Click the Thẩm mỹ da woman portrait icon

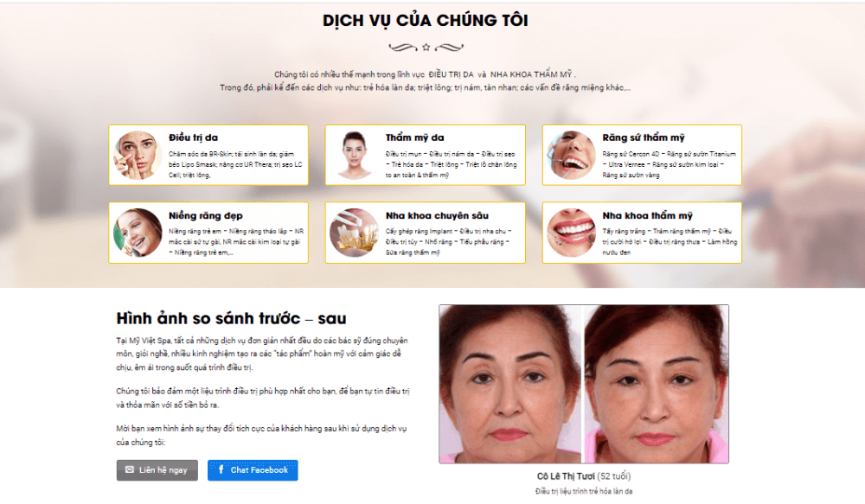[354, 155]
